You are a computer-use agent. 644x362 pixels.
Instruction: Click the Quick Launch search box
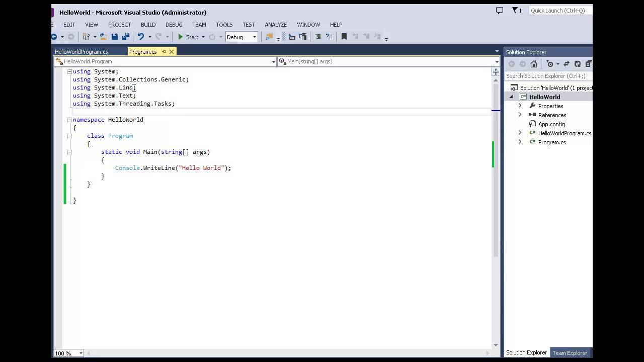point(560,11)
